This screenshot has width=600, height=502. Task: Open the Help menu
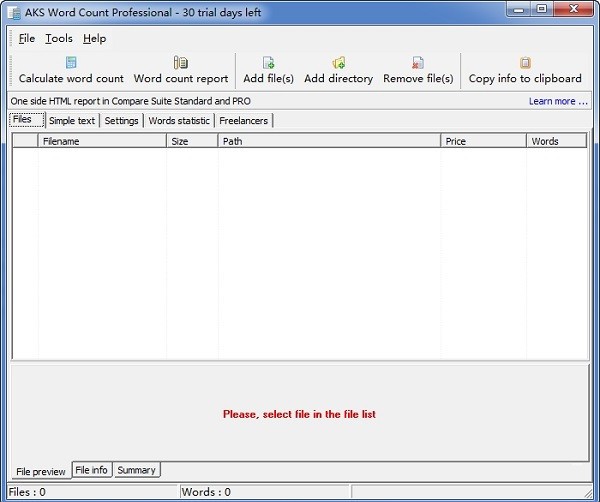tap(95, 38)
